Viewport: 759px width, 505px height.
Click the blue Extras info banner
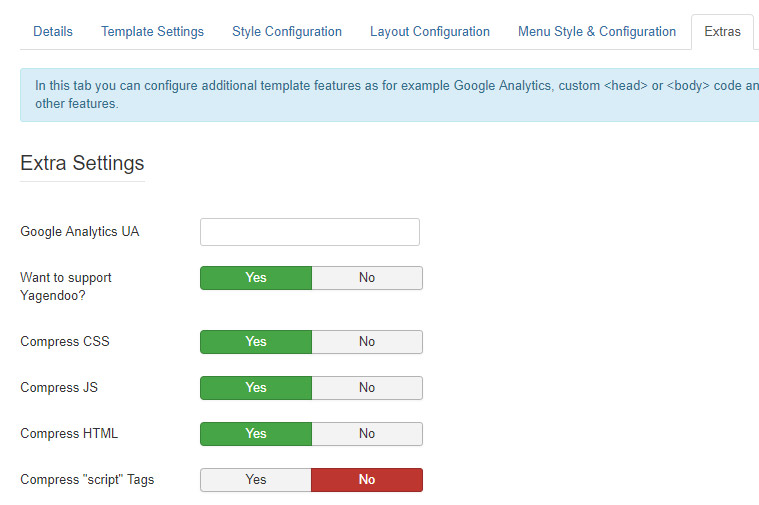(389, 95)
